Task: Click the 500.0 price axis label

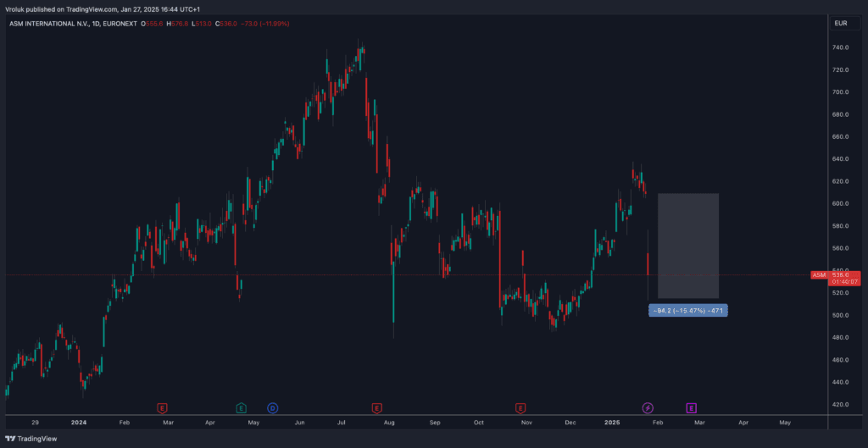Action: (841, 315)
